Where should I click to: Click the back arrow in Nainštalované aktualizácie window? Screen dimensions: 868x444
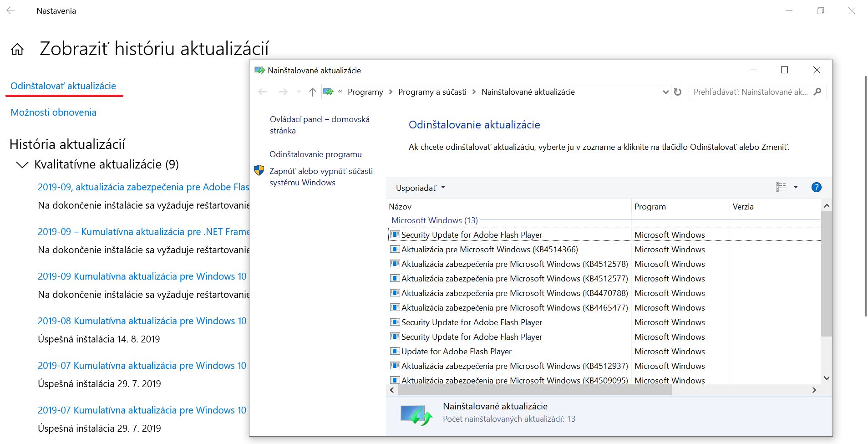pos(263,92)
